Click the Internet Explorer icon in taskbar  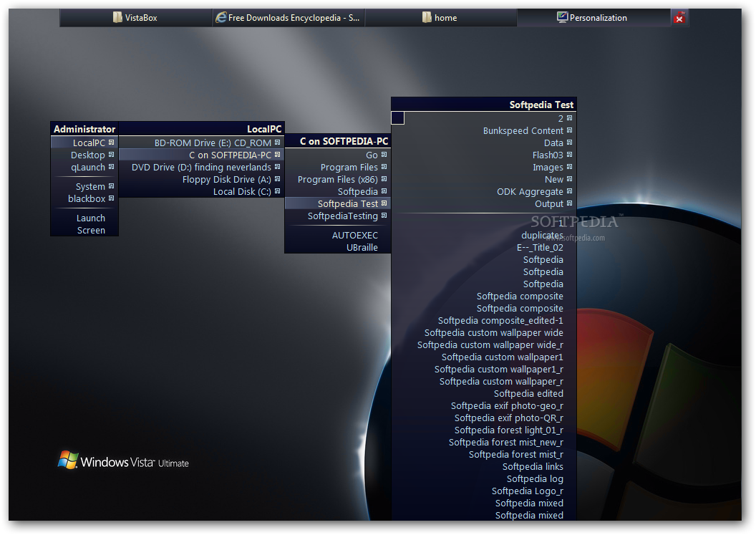coord(220,17)
